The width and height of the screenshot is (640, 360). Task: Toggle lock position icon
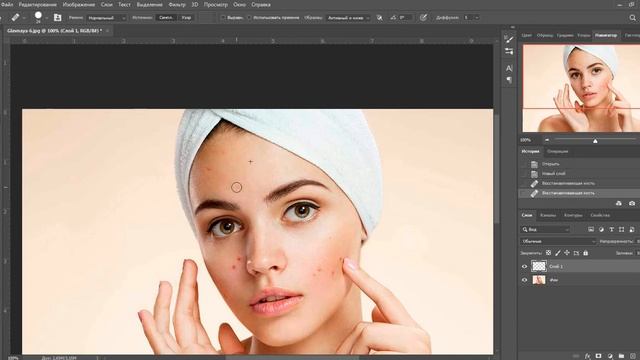pyautogui.click(x=567, y=253)
